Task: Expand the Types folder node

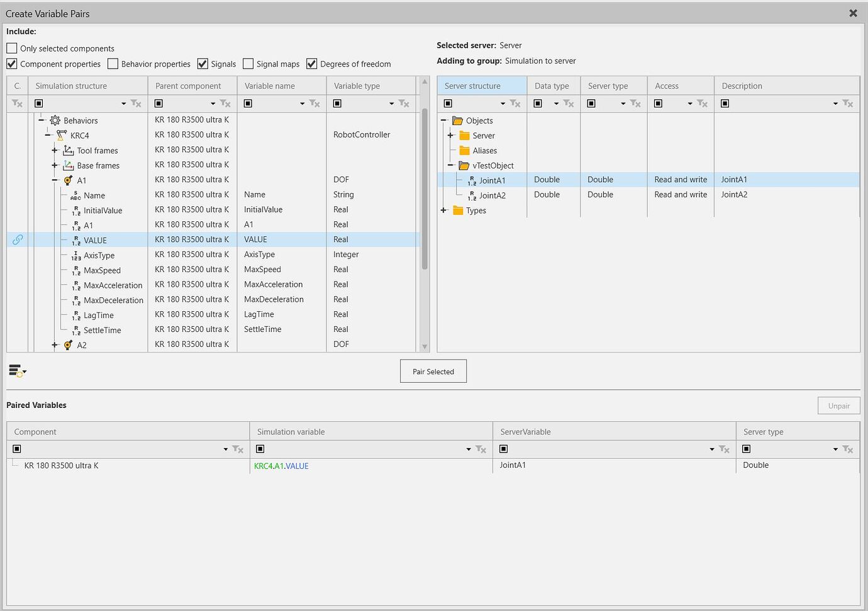Action: (443, 210)
